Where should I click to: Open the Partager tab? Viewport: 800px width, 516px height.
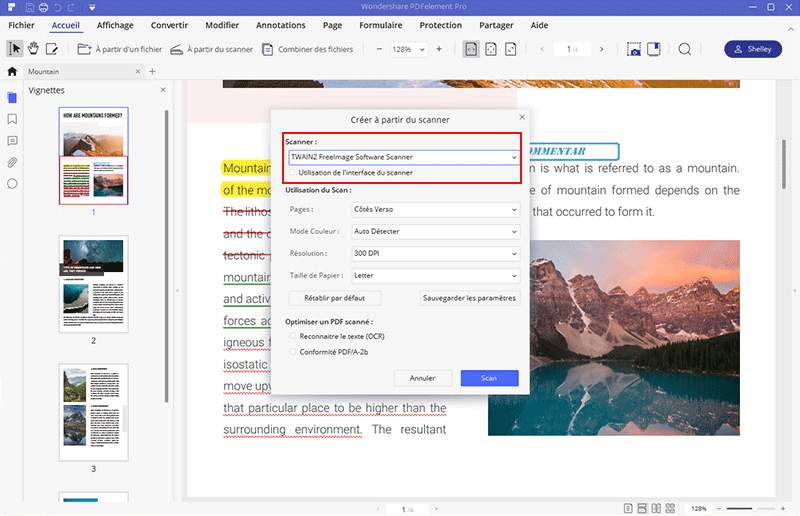pyautogui.click(x=496, y=25)
